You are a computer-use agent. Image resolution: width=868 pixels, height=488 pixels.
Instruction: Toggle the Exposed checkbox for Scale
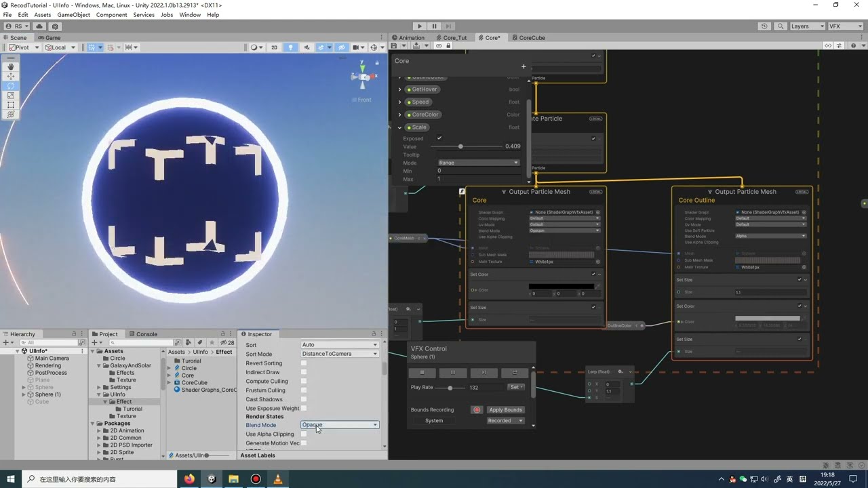(439, 138)
